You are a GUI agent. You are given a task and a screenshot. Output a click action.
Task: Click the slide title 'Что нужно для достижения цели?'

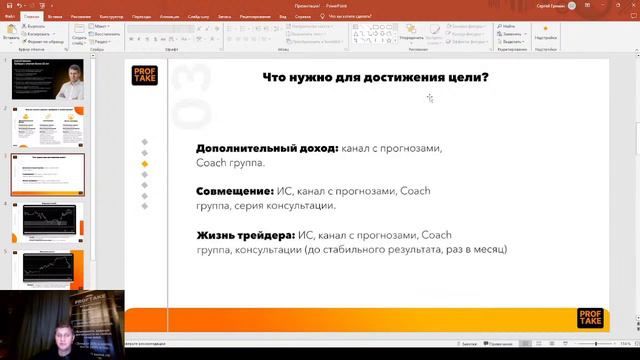coord(376,77)
